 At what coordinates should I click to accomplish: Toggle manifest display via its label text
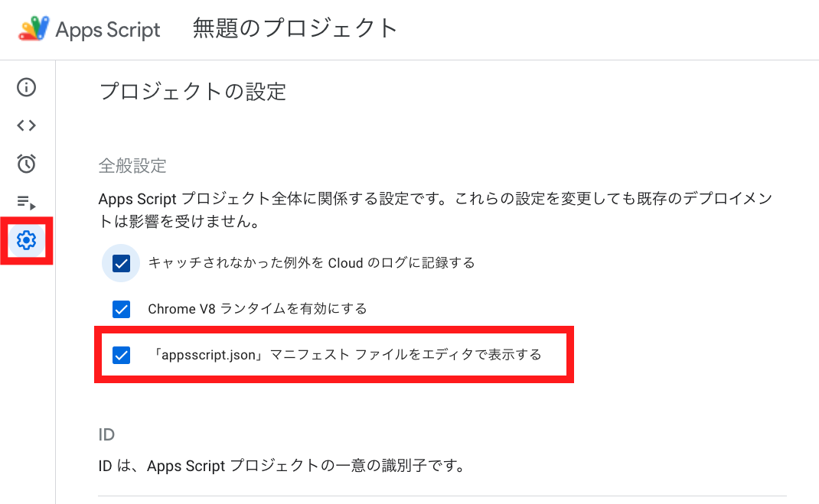tap(344, 355)
